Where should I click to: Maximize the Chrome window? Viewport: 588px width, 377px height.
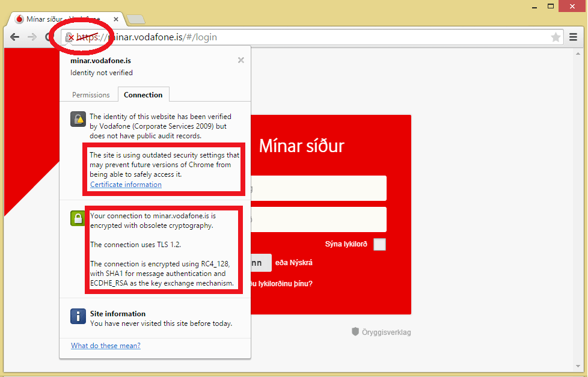tap(551, 7)
